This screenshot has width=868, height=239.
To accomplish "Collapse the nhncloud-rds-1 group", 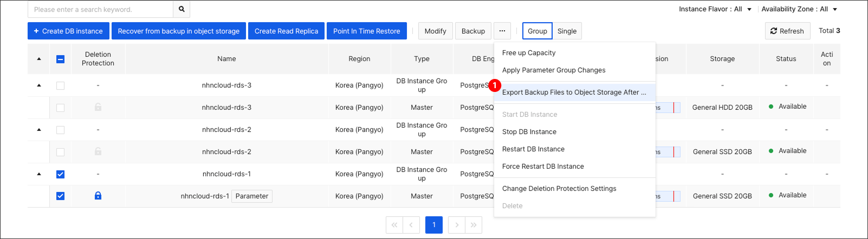I will pos(39,174).
